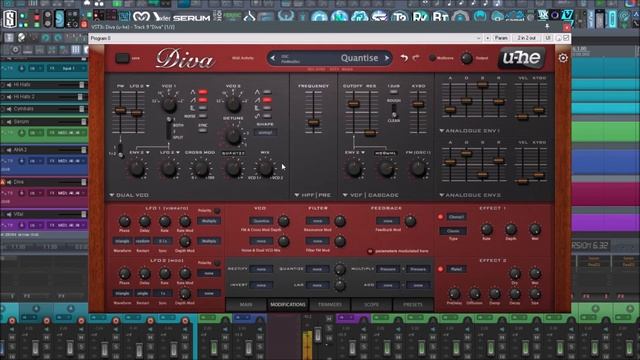640x360 pixels.
Task: Toggle LFO 2 Polarity button
Action: point(217,263)
